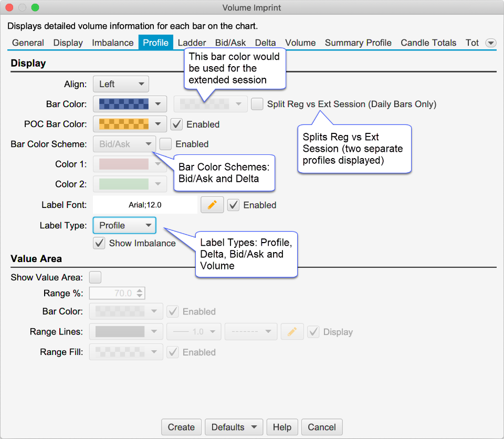The width and height of the screenshot is (504, 439).
Task: Open the Defaults button dropdown arrow
Action: pyautogui.click(x=254, y=427)
